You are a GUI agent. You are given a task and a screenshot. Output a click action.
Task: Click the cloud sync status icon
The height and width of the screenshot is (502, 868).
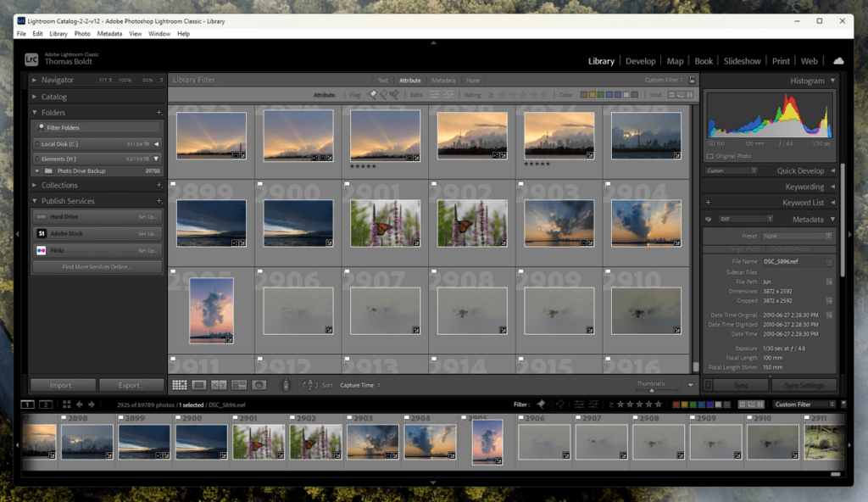point(838,61)
